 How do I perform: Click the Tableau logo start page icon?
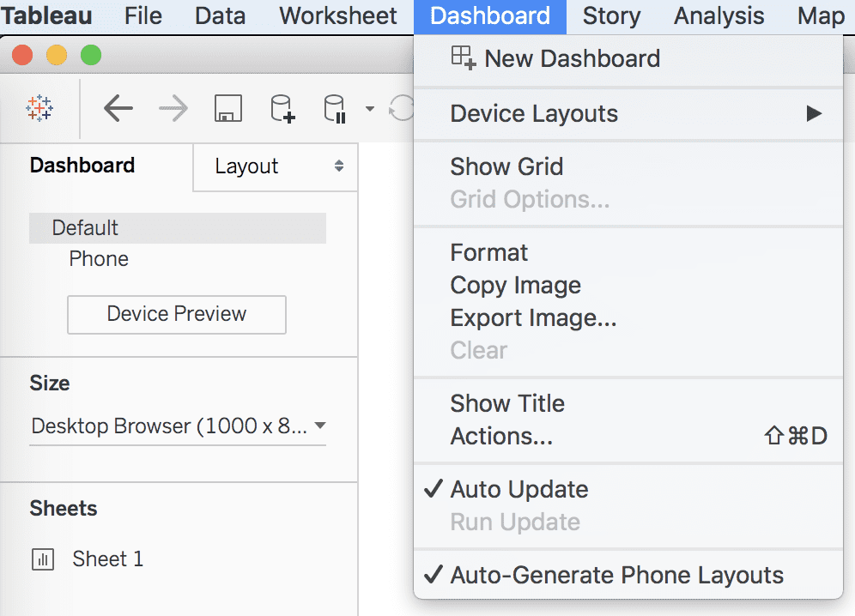[39, 108]
